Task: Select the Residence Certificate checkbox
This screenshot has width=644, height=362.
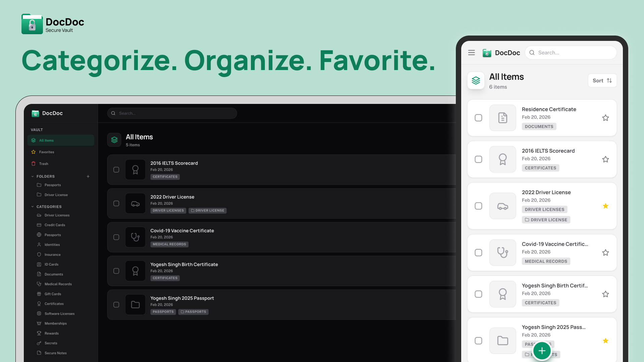Action: pos(478,118)
